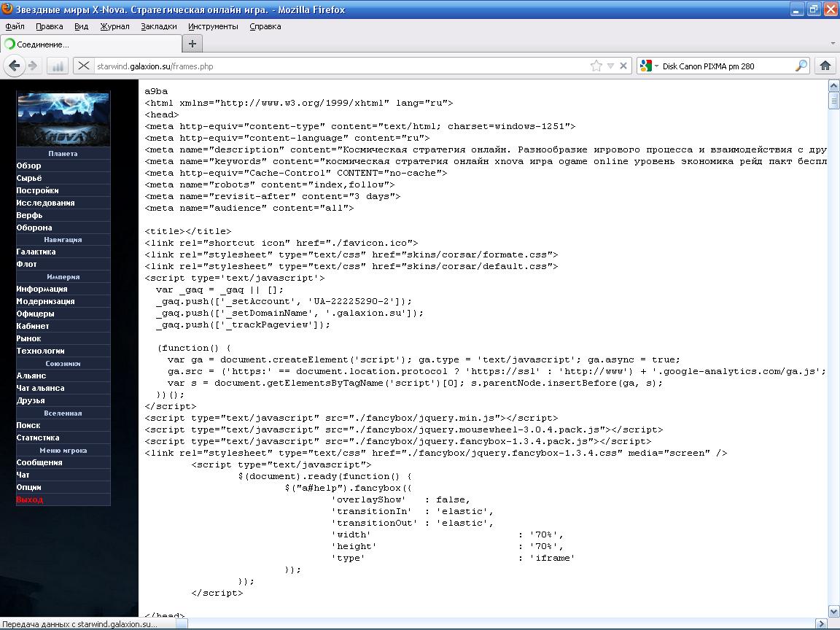This screenshot has height=630, width=840.
Task: Click the Firefox icon in title bar
Action: [7, 9]
